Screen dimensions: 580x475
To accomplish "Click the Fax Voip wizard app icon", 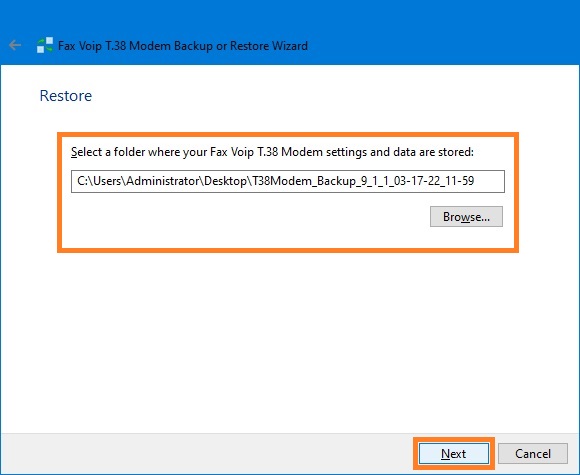I will pyautogui.click(x=45, y=46).
